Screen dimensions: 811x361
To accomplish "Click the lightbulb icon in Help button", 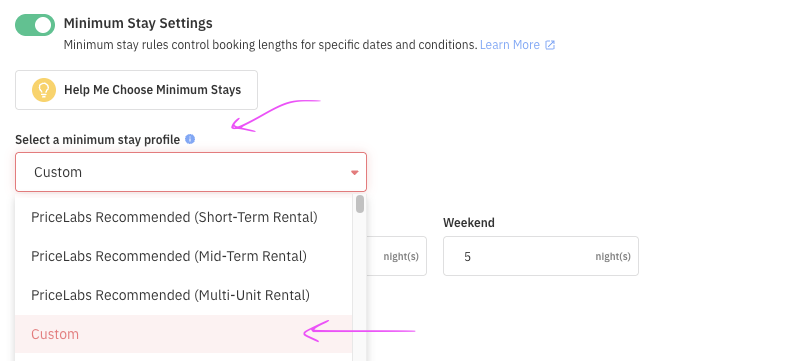I will [x=43, y=90].
